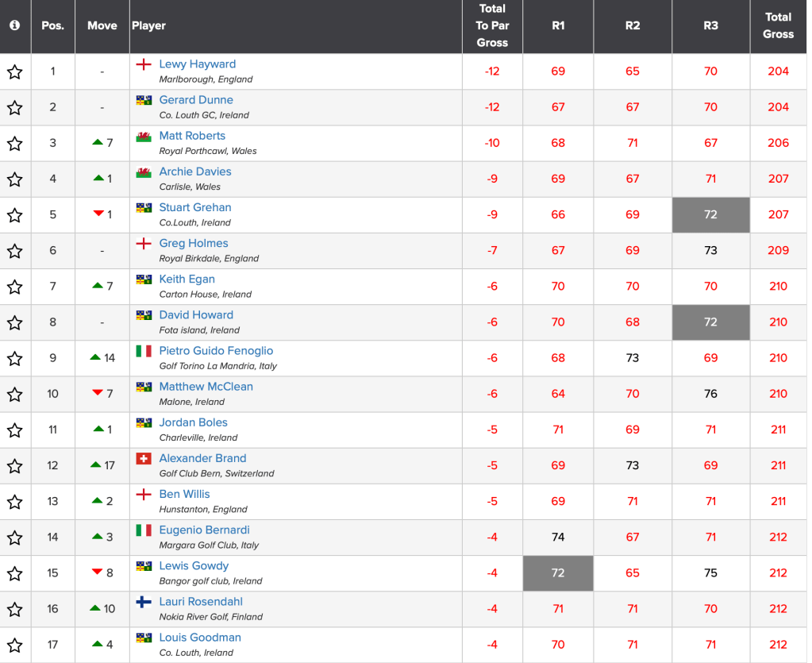Open Matthew McClean player link

click(206, 387)
